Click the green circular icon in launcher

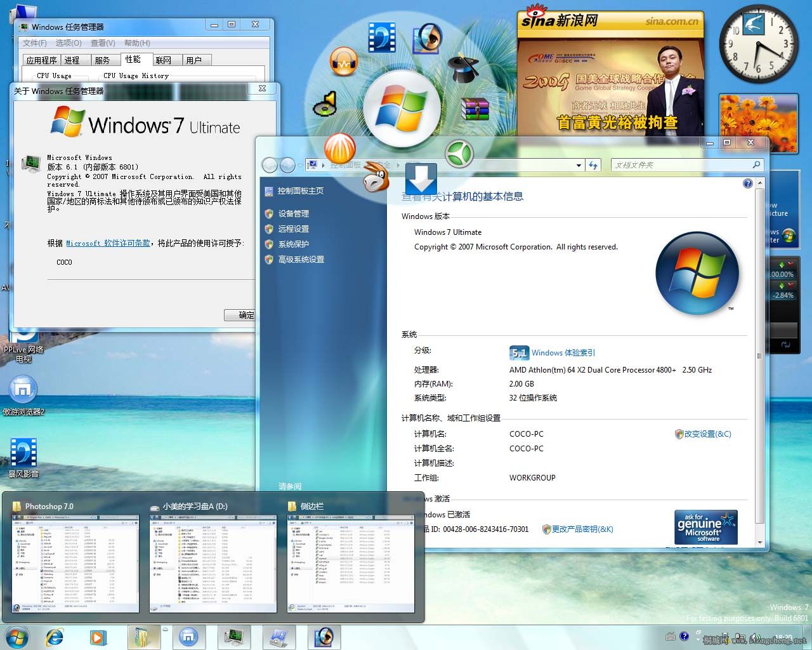click(459, 154)
